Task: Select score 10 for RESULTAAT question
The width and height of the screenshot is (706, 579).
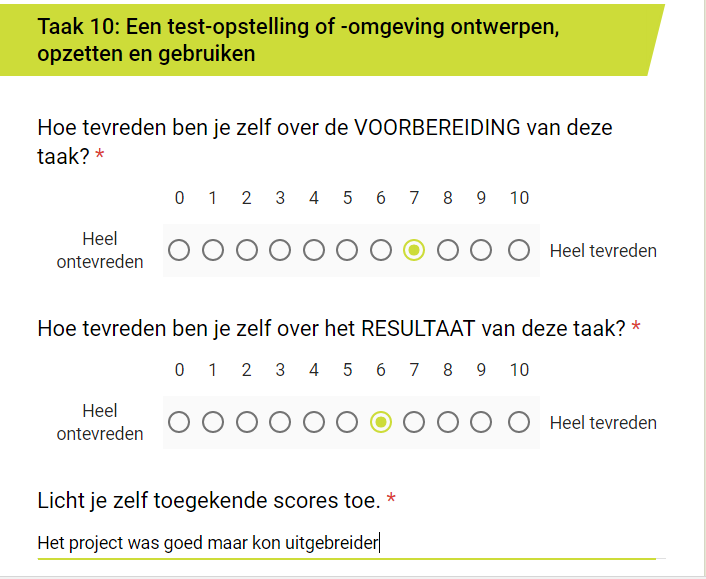Action: 518,422
